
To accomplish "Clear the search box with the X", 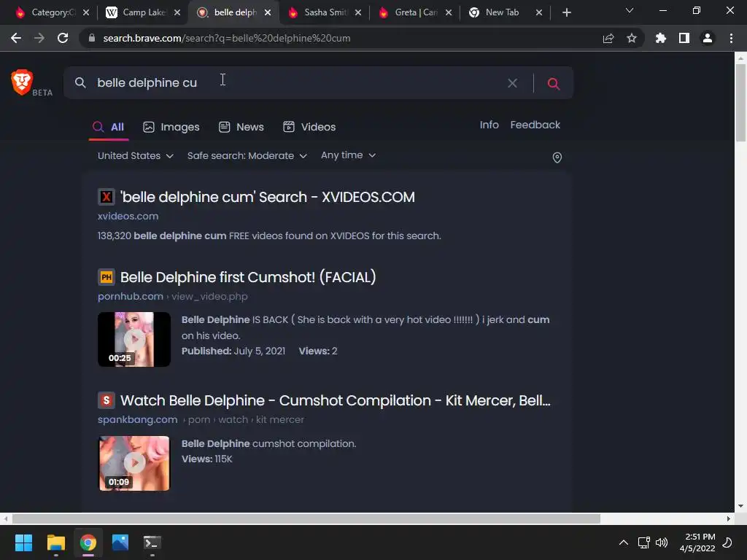I will [513, 83].
